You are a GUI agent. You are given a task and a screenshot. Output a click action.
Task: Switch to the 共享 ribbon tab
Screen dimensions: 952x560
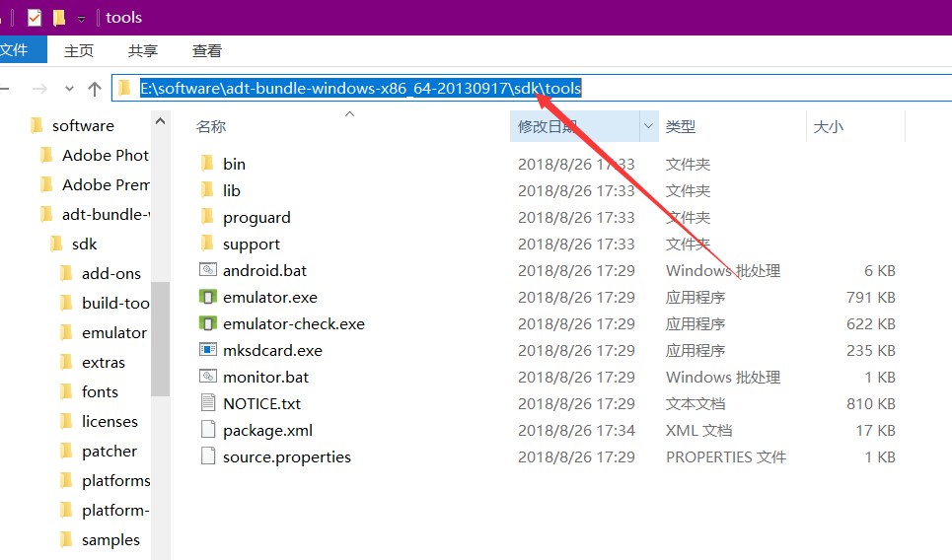point(143,51)
